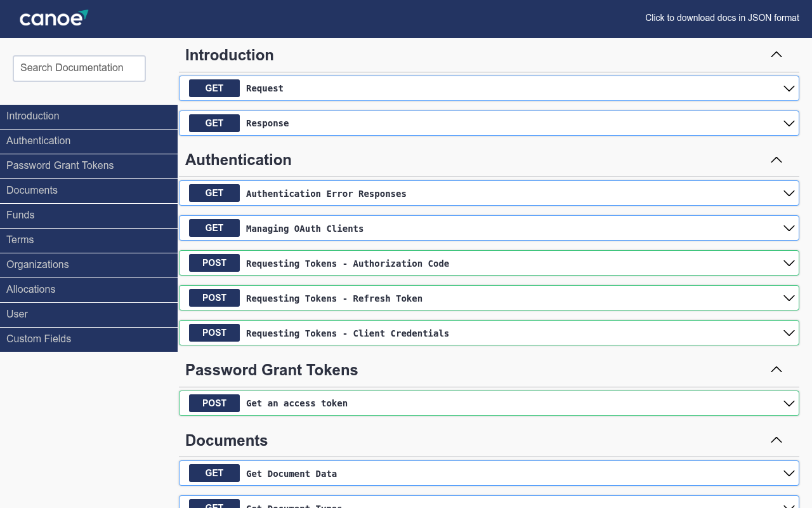Click the Canoe logo

coord(54,18)
